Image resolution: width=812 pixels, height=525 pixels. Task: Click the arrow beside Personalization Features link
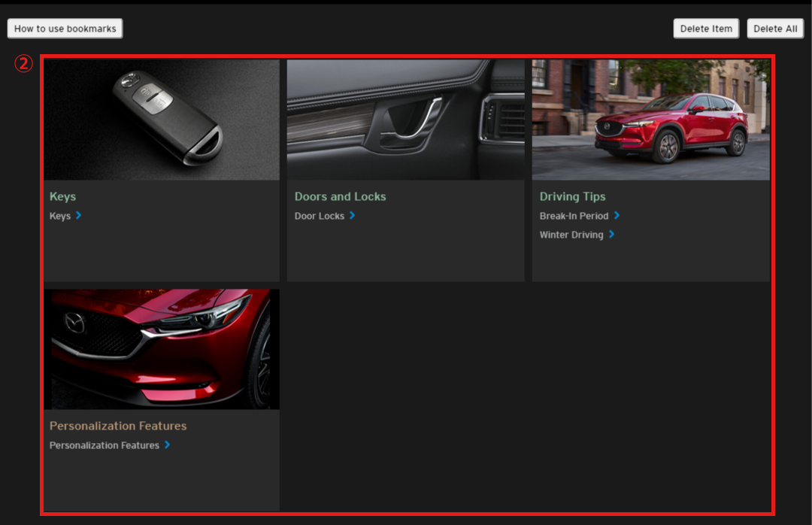[x=167, y=445]
